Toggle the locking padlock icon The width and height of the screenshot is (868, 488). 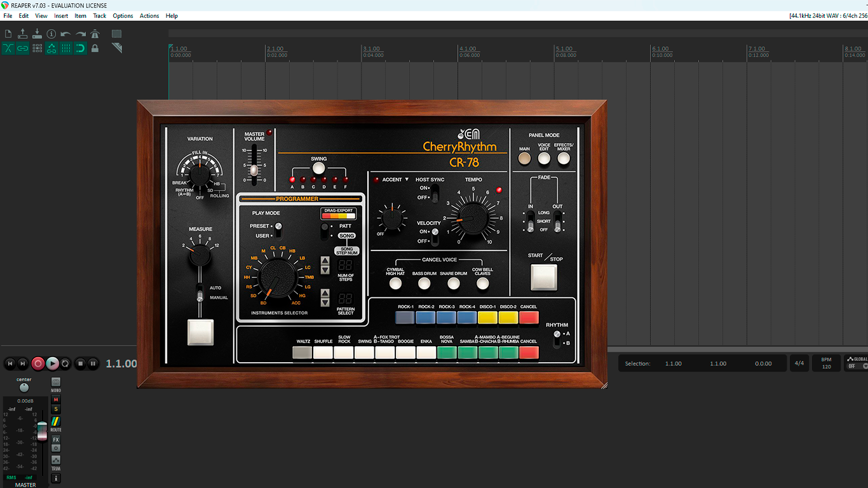tap(95, 48)
